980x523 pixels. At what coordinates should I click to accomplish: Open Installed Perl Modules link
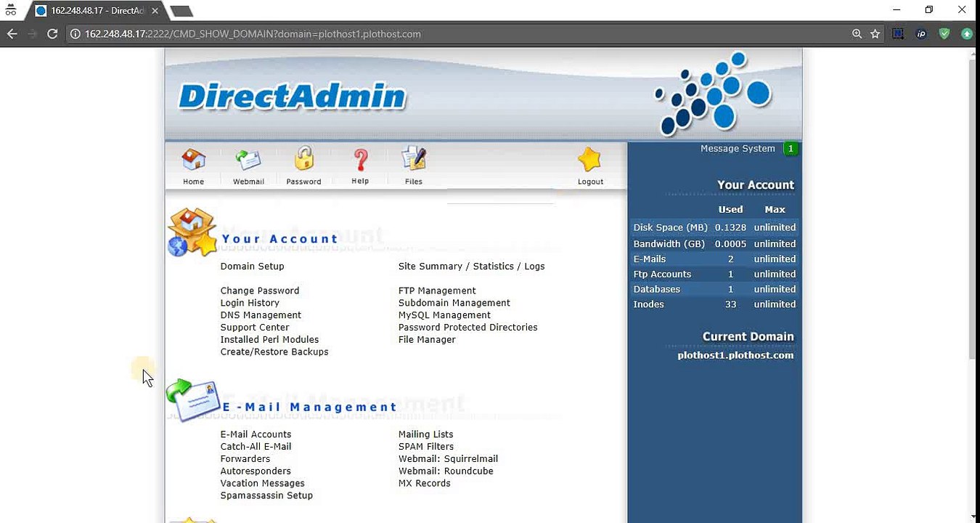coord(269,340)
